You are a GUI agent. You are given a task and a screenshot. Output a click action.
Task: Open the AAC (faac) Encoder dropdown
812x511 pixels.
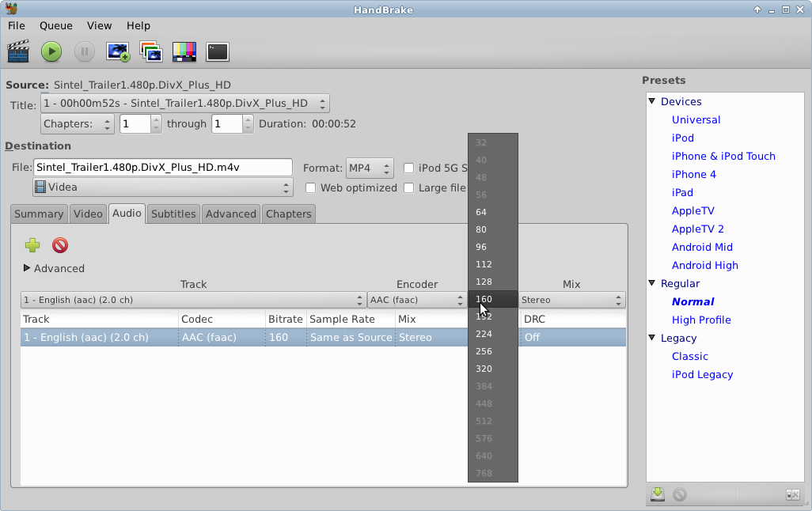coord(417,300)
